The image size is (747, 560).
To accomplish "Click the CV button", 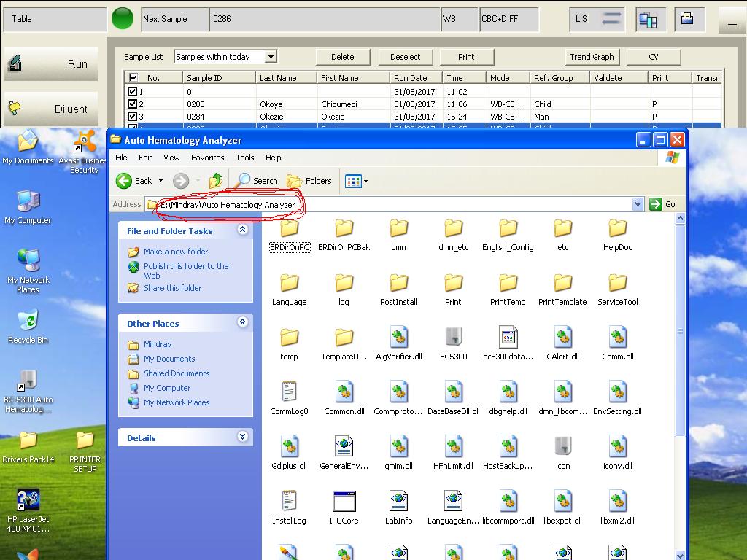I will click(654, 57).
